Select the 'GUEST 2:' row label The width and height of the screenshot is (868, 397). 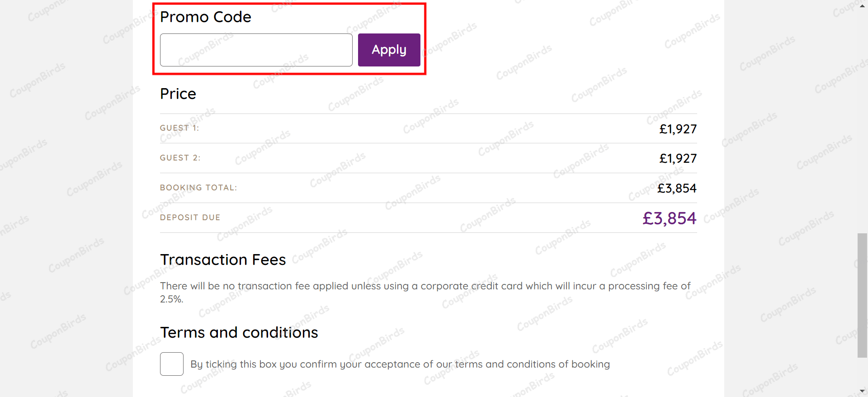point(180,158)
